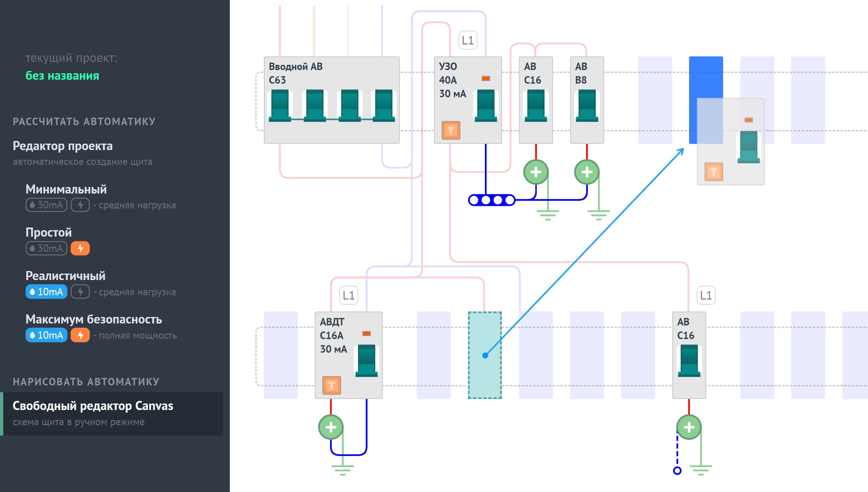Click the plus button under АВ C16 top row
This screenshot has height=492, width=868.
point(536,172)
